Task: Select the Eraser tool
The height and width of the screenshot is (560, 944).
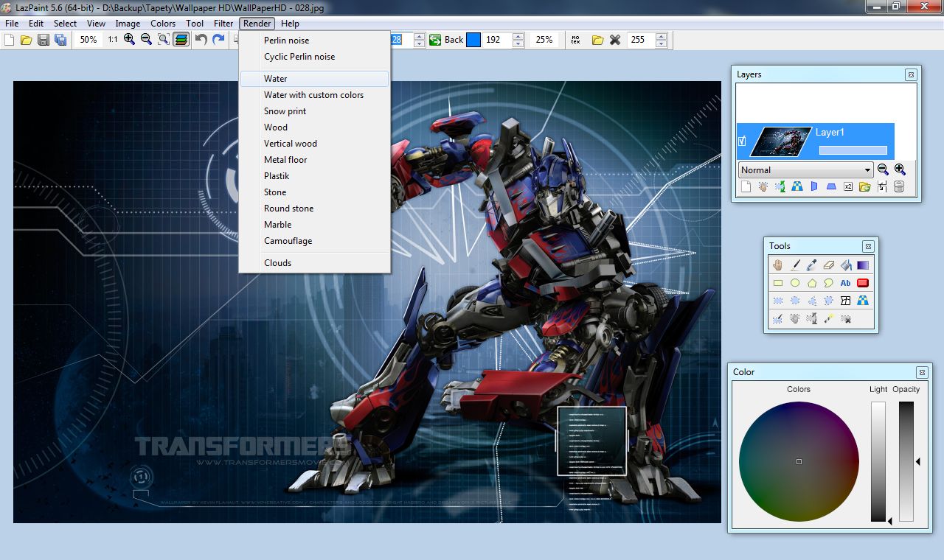Action: point(829,265)
